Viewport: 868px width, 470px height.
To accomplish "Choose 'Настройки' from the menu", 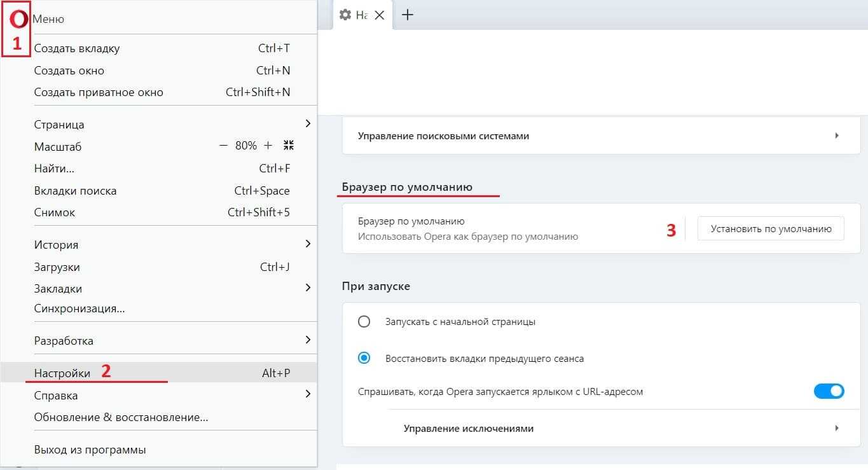I will pyautogui.click(x=62, y=373).
